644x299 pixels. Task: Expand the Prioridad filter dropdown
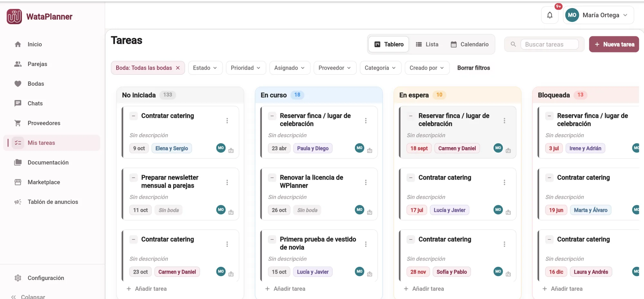click(x=246, y=68)
